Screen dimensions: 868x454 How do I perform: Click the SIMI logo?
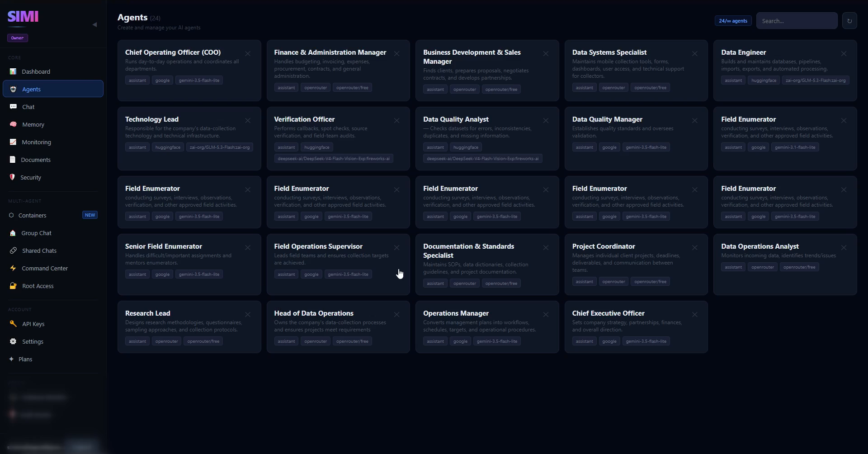23,17
